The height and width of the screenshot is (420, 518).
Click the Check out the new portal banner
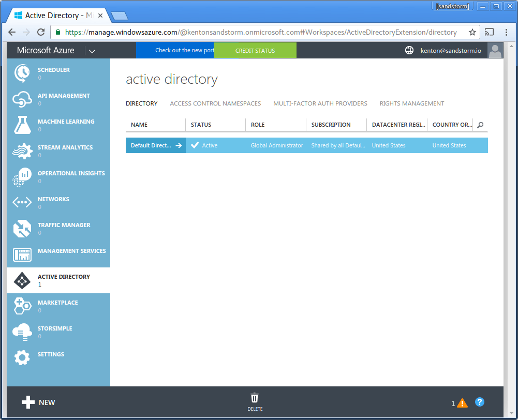click(x=175, y=50)
